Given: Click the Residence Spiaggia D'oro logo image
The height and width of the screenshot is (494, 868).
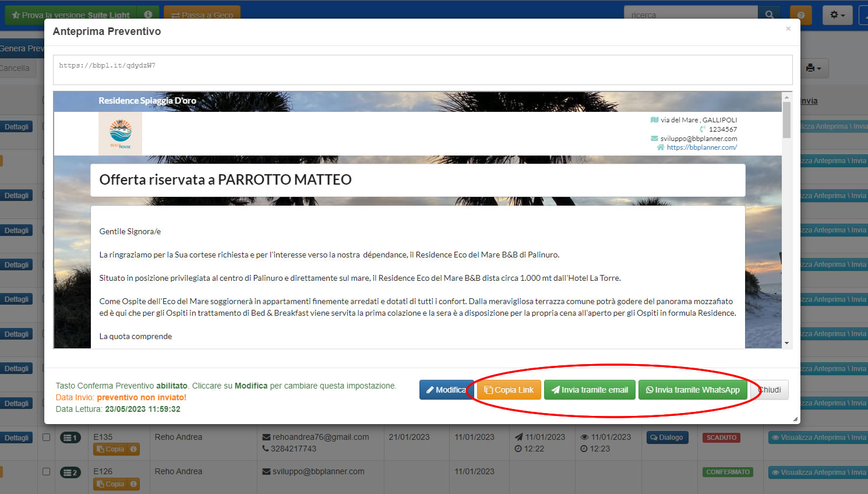Looking at the screenshot, I should click(120, 133).
